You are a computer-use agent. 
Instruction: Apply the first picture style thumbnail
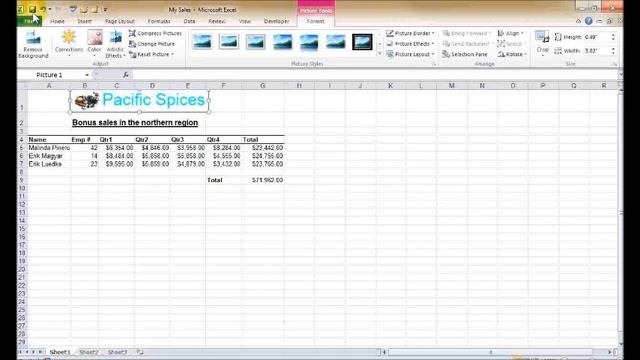202,42
